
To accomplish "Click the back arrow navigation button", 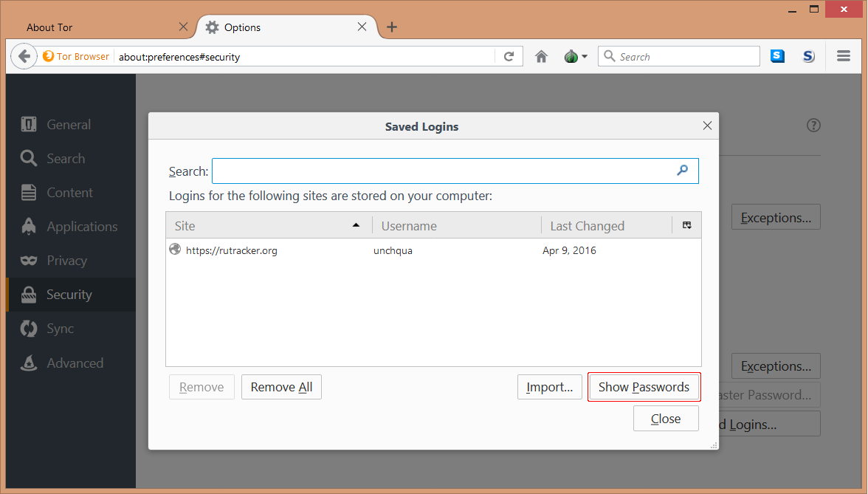I will 24,57.
